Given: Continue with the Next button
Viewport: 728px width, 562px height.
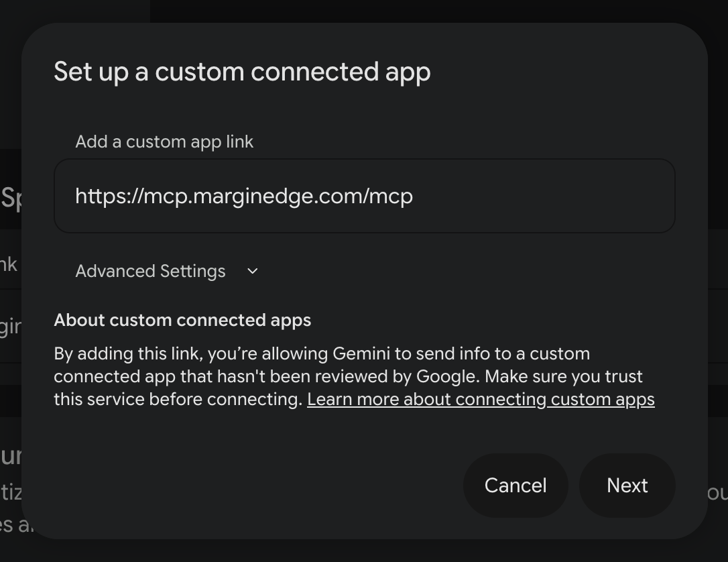Looking at the screenshot, I should point(627,486).
